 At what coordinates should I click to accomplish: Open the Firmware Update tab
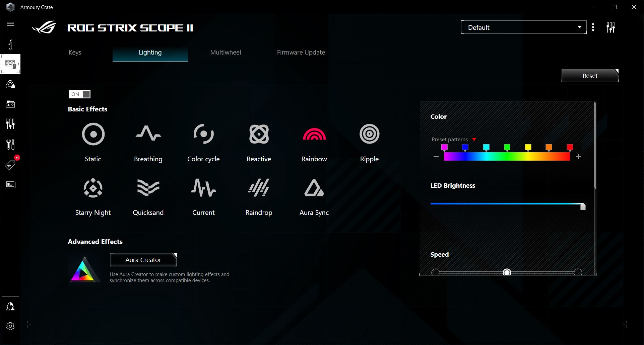pos(301,53)
